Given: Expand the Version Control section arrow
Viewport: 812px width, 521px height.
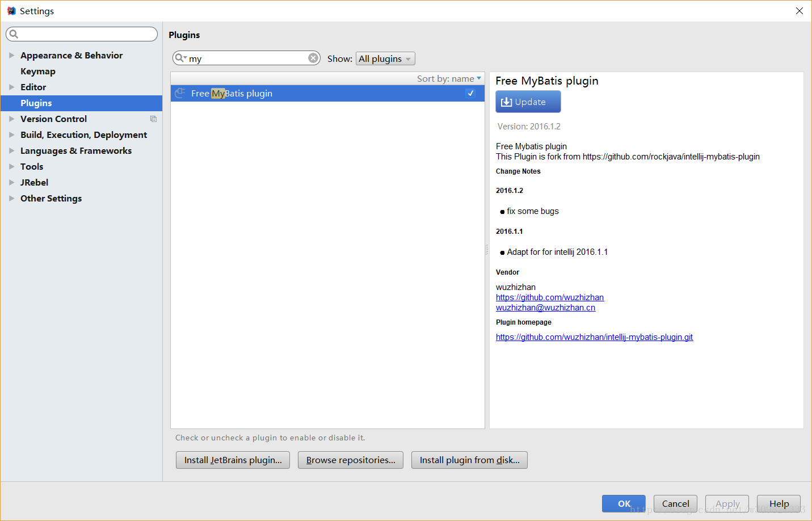Looking at the screenshot, I should [x=11, y=119].
